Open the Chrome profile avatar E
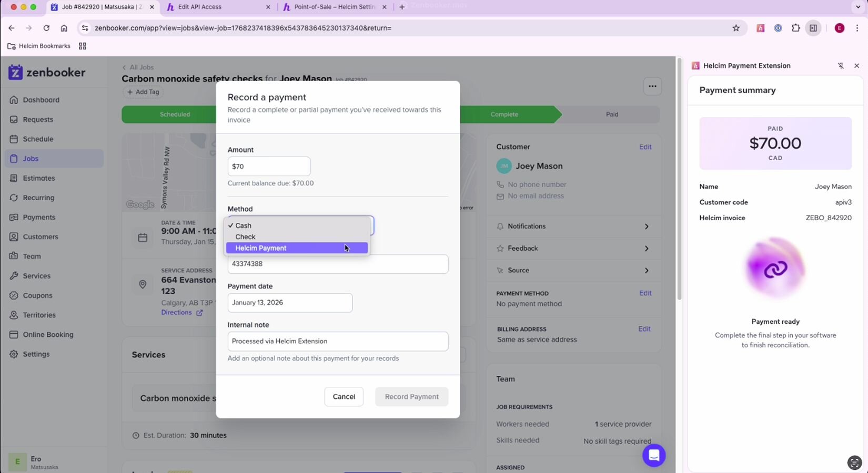This screenshot has height=473, width=868. tap(840, 28)
